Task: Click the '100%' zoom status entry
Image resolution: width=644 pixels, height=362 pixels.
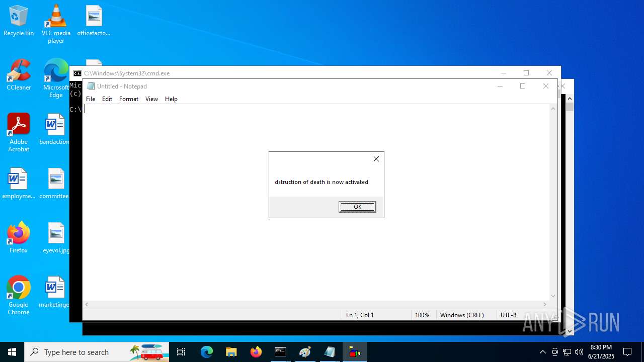Action: pos(422,315)
